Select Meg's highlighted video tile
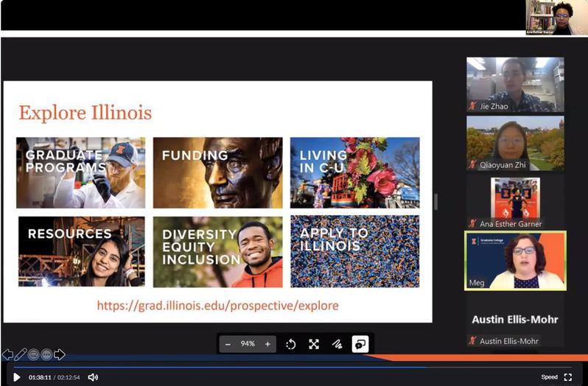The image size is (588, 386). coord(515,261)
